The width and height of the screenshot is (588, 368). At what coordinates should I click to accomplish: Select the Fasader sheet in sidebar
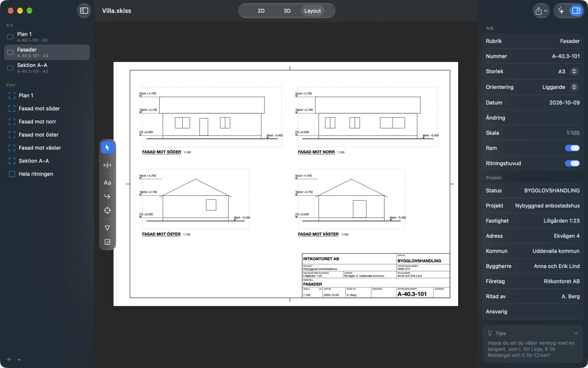(x=47, y=53)
